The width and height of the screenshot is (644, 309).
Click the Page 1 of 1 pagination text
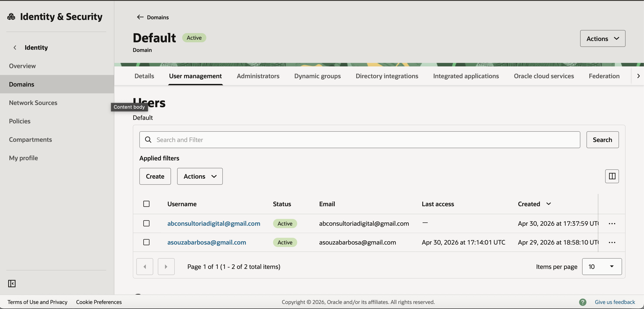234,266
